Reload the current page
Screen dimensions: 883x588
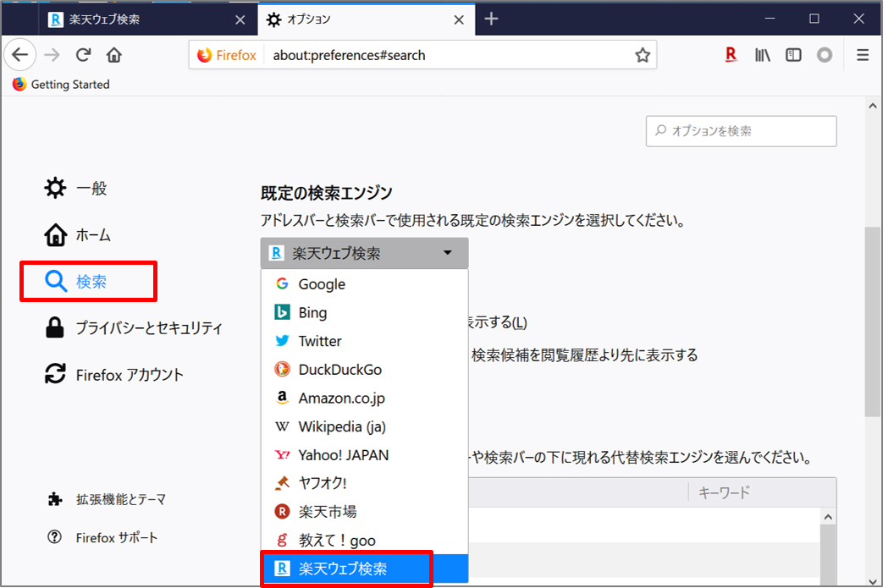(x=83, y=56)
